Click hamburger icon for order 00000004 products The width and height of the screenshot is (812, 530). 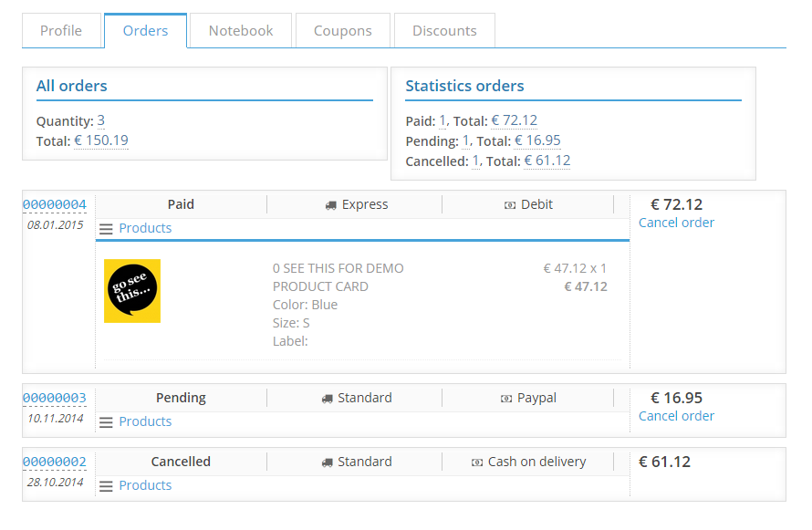click(107, 229)
